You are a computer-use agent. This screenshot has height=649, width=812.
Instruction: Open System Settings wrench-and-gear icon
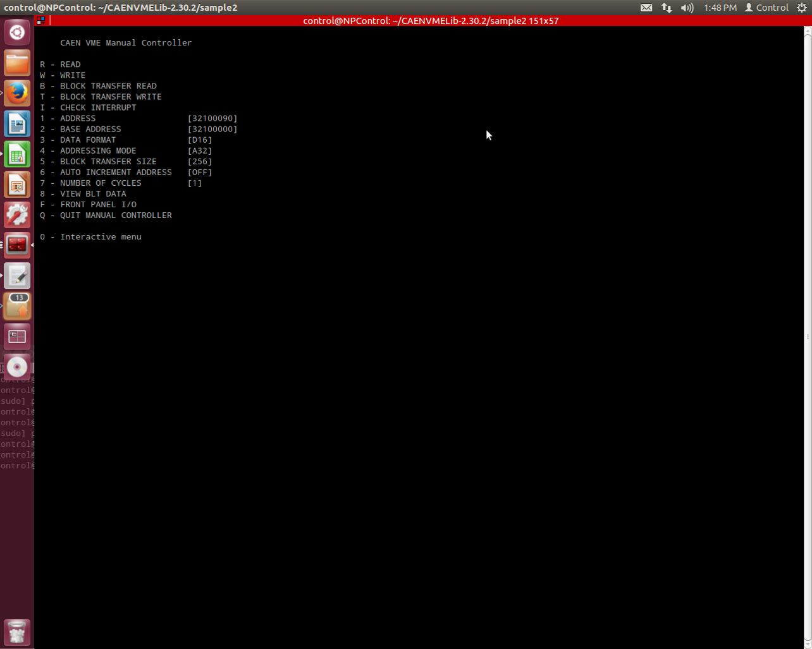17,214
